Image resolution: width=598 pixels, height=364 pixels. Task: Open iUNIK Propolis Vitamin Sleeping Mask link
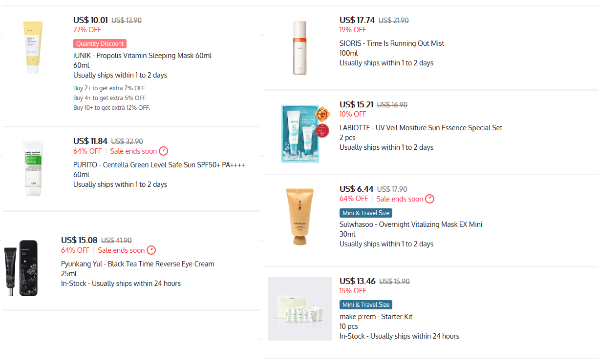pos(142,56)
